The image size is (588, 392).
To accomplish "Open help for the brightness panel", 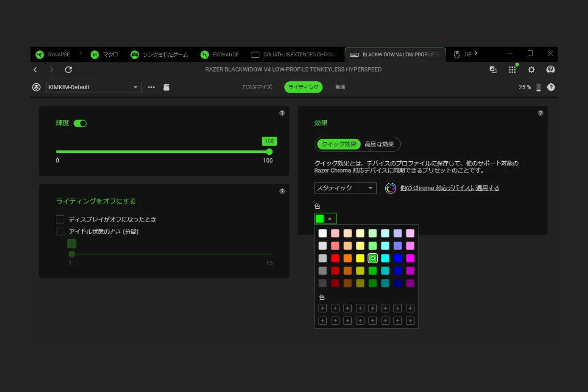I will coord(282,113).
